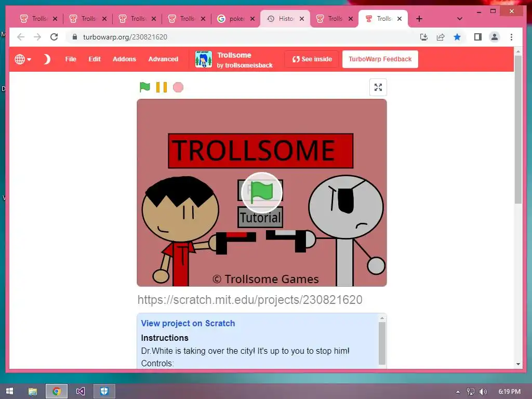The height and width of the screenshot is (399, 532).
Task: Open the Edit menu
Action: coord(95,59)
